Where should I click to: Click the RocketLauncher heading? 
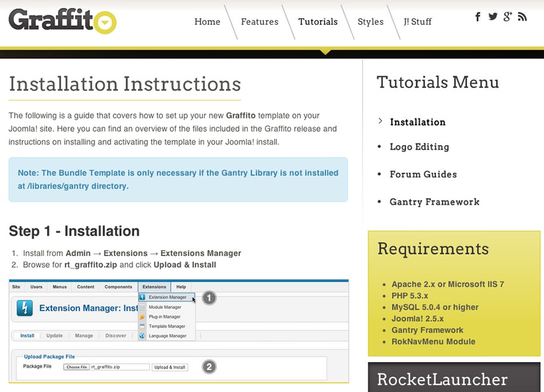tap(442, 379)
